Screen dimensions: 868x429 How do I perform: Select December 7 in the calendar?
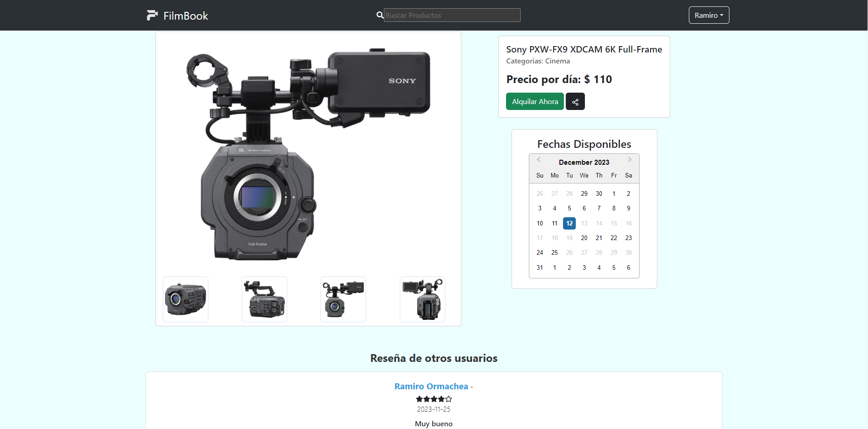tap(599, 208)
